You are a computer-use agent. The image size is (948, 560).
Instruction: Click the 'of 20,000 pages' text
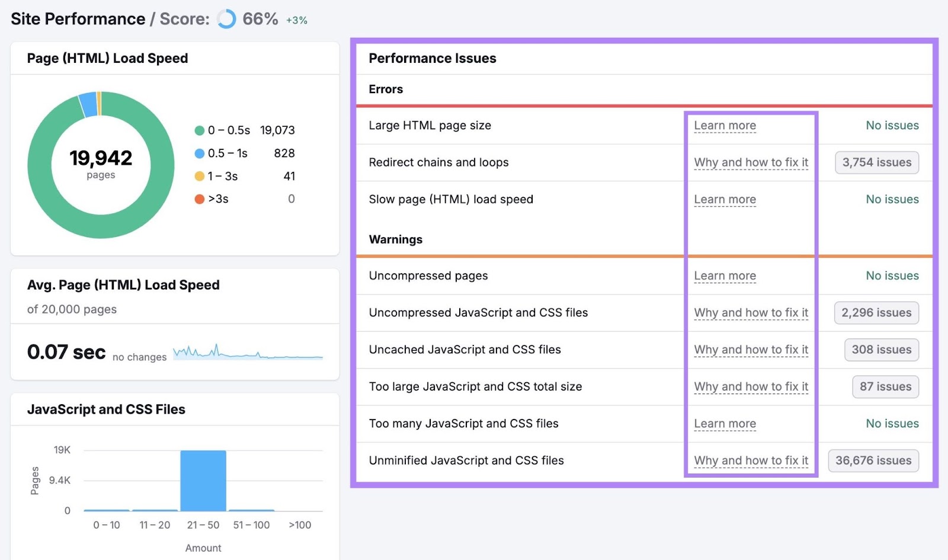point(72,309)
